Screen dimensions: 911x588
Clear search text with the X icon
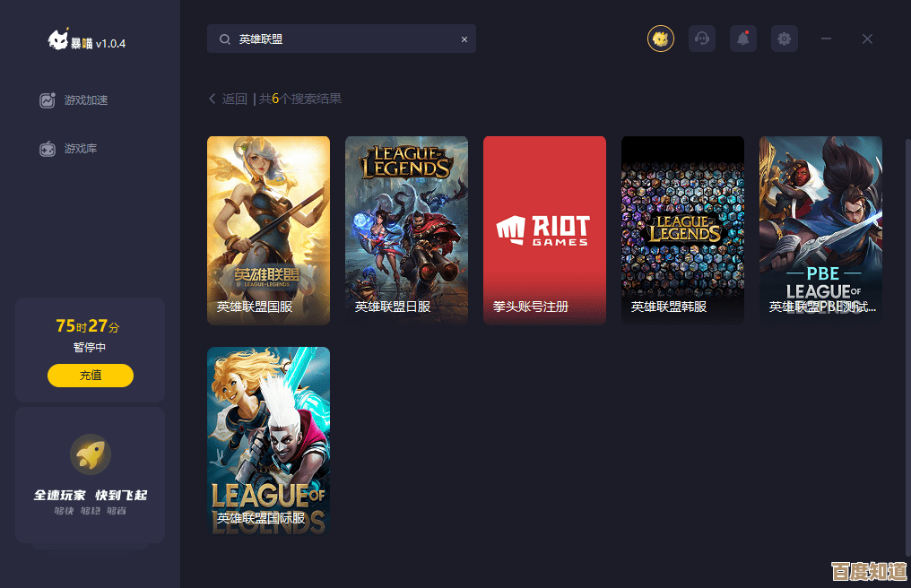pyautogui.click(x=464, y=39)
